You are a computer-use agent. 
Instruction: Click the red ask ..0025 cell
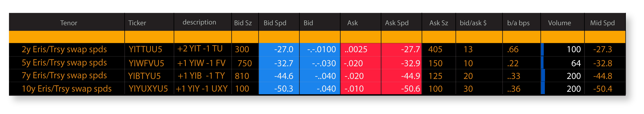click(x=360, y=49)
